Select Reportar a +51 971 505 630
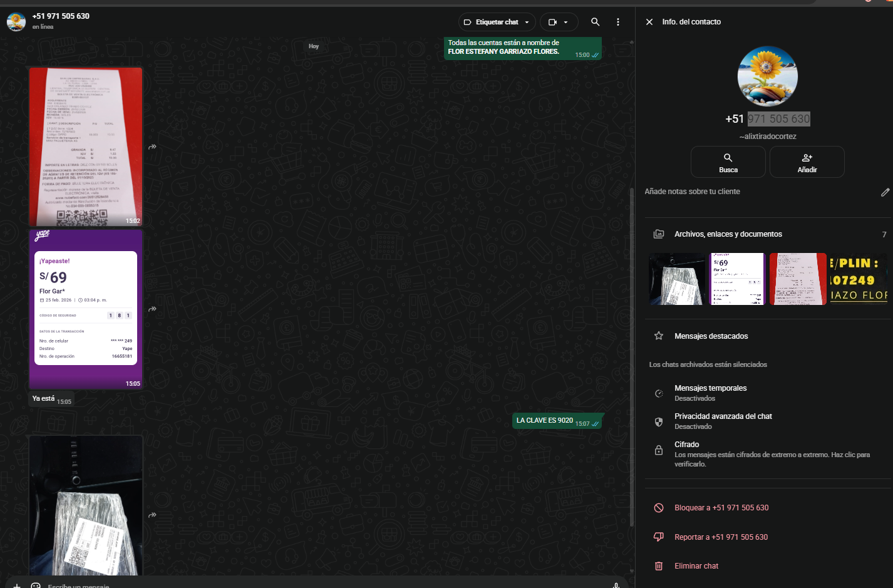This screenshot has width=893, height=588. click(x=721, y=537)
